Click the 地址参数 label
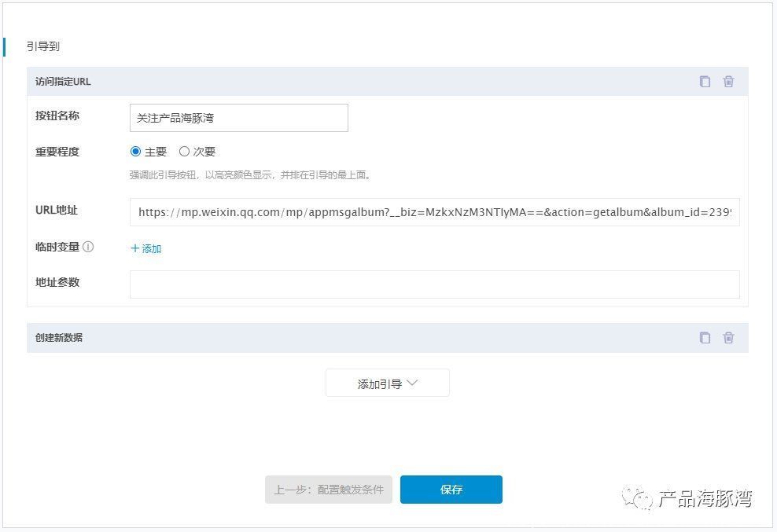Image resolution: width=777 pixels, height=532 pixels. tap(57, 282)
